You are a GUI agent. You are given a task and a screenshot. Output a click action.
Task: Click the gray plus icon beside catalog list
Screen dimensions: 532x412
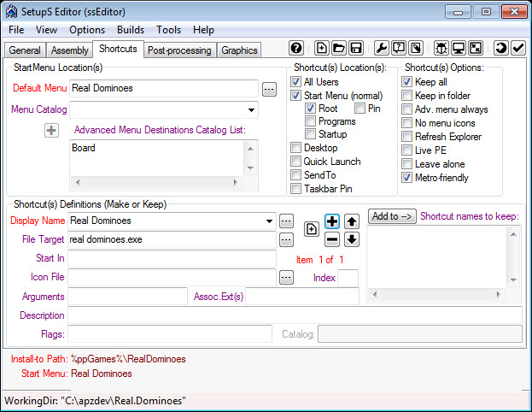(51, 131)
